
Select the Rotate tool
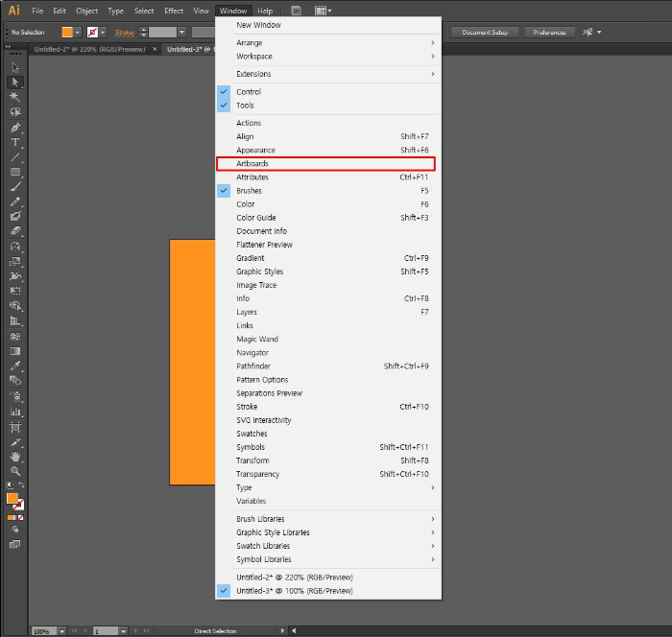[15, 247]
